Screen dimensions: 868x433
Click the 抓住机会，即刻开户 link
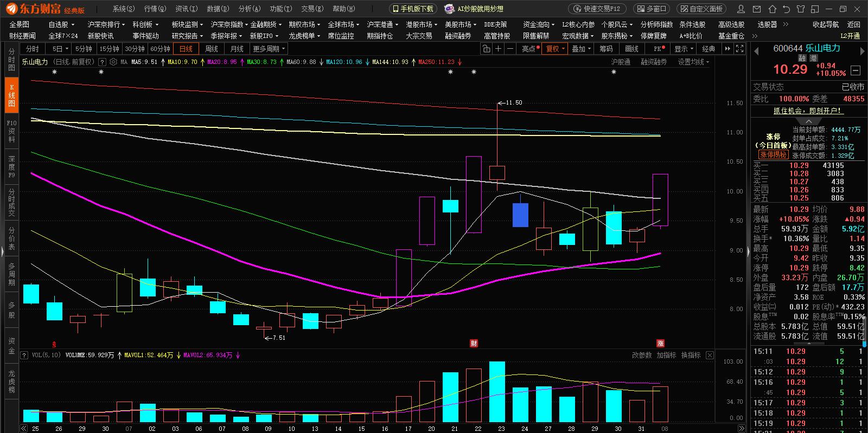[807, 111]
